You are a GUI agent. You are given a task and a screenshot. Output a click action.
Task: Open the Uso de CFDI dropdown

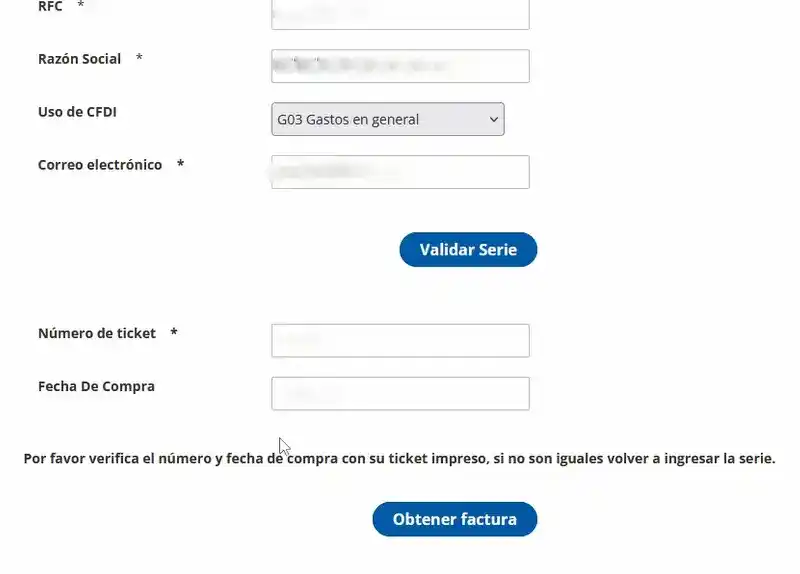pyautogui.click(x=388, y=119)
